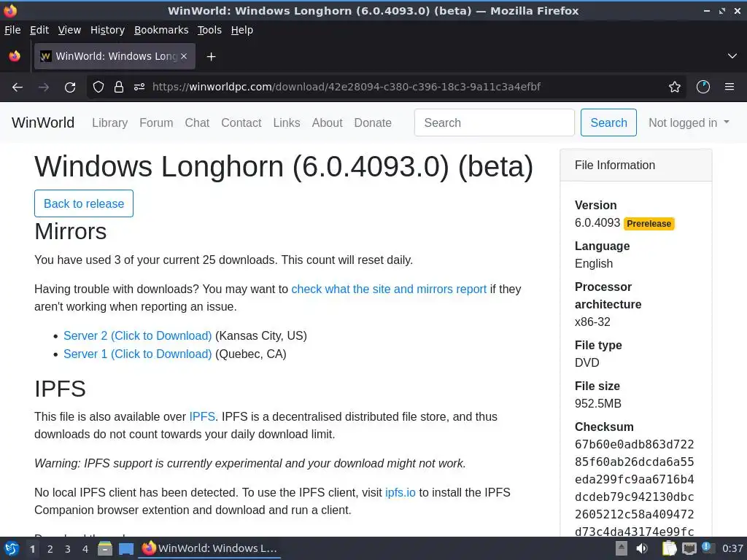Open the Edit menu
Image resolution: width=747 pixels, height=560 pixels.
pyautogui.click(x=39, y=30)
